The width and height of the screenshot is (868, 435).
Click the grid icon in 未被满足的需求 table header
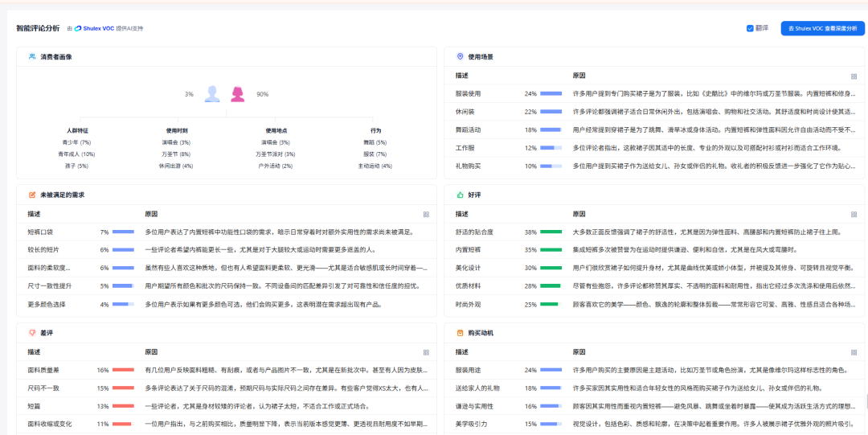coord(426,215)
